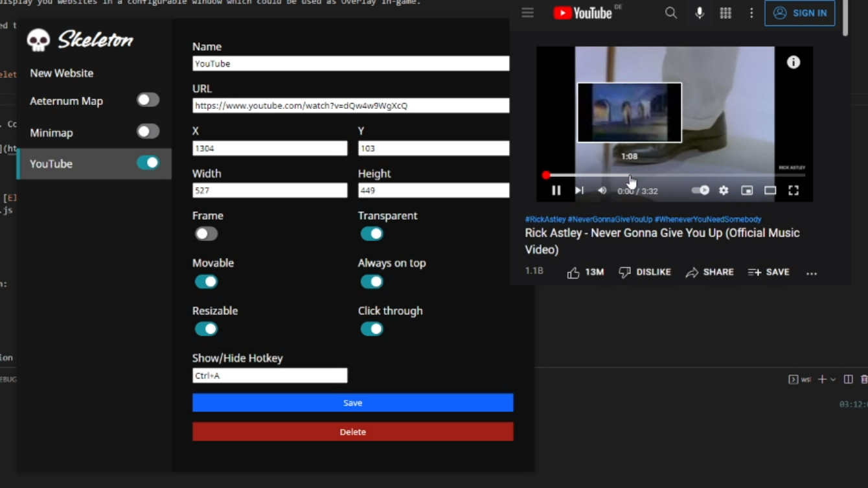Like the video with thumbs up

point(585,272)
